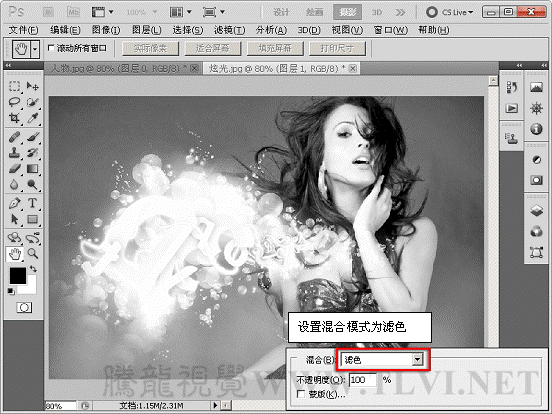Click the 适合屏幕 button

pyautogui.click(x=213, y=49)
